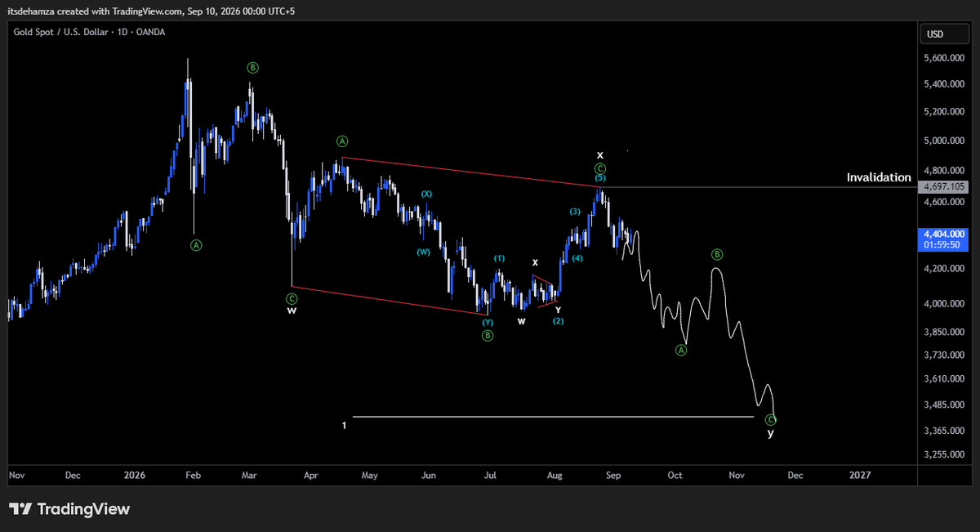
Task: Click the Sep label on time axis
Action: pos(614,475)
